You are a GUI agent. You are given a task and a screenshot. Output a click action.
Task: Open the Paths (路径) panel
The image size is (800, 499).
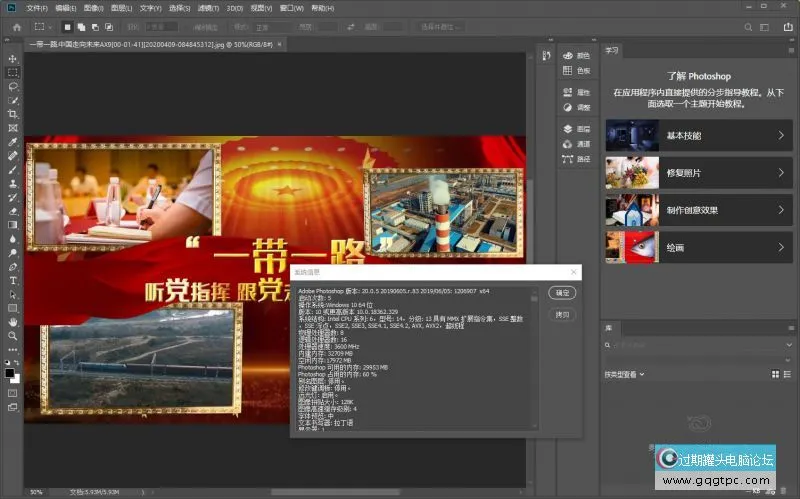[577, 159]
